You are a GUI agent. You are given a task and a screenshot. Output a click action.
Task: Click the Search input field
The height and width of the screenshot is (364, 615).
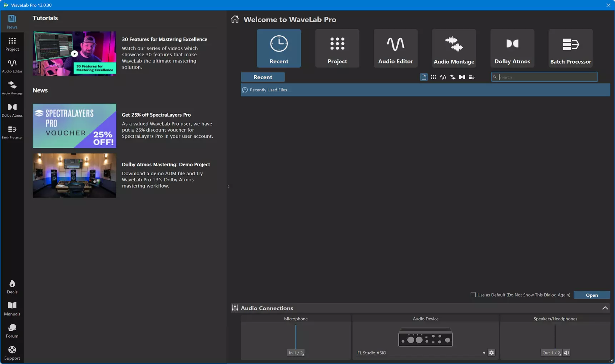(544, 77)
